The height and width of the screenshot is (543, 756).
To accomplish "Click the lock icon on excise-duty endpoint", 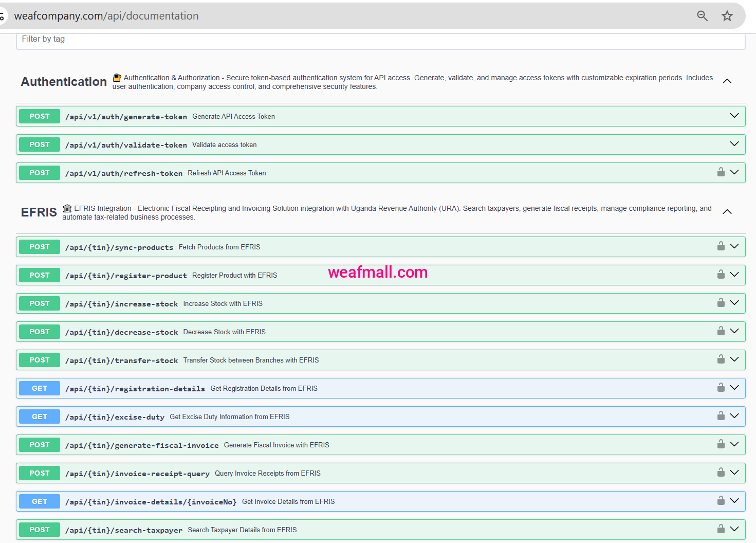I will 721,415.
